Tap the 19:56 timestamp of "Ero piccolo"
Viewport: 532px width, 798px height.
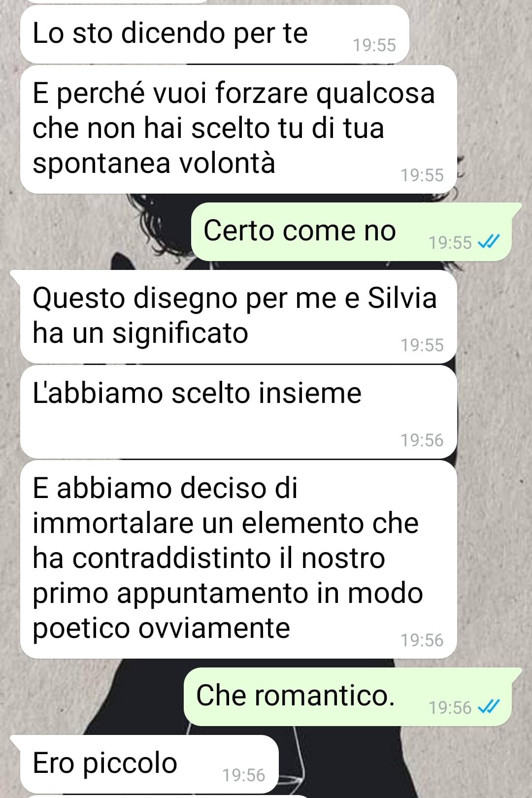tap(244, 775)
